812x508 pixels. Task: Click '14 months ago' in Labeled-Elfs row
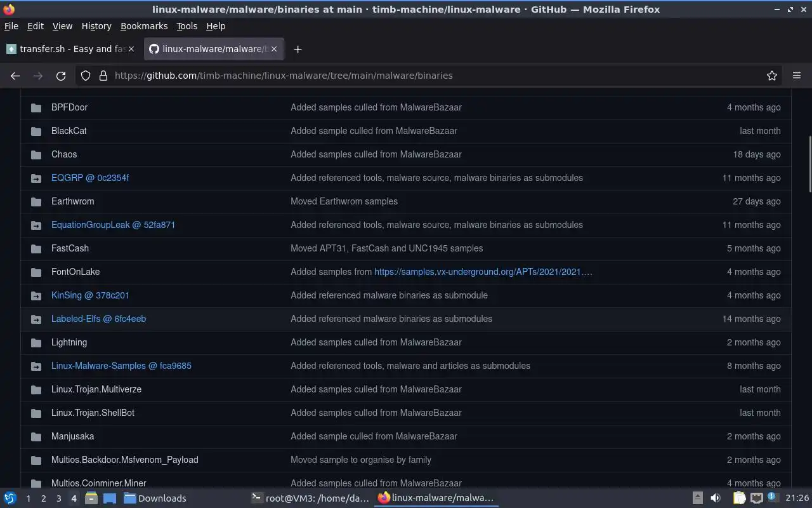pos(751,319)
